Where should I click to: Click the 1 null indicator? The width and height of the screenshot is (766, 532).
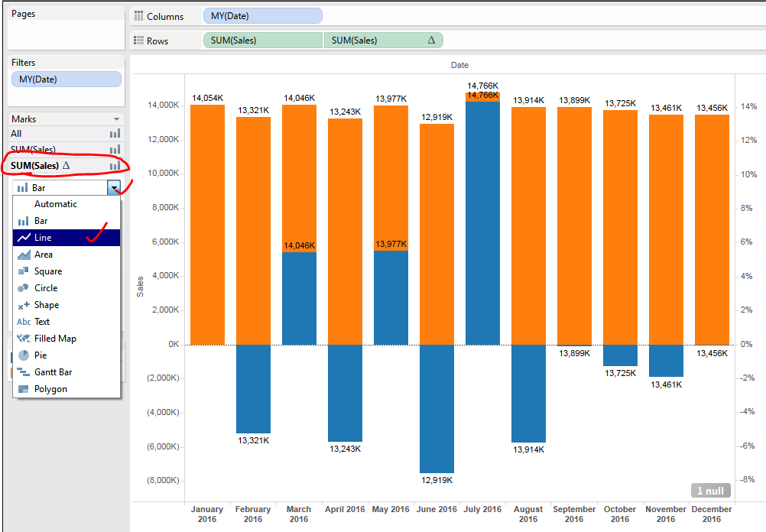click(711, 491)
